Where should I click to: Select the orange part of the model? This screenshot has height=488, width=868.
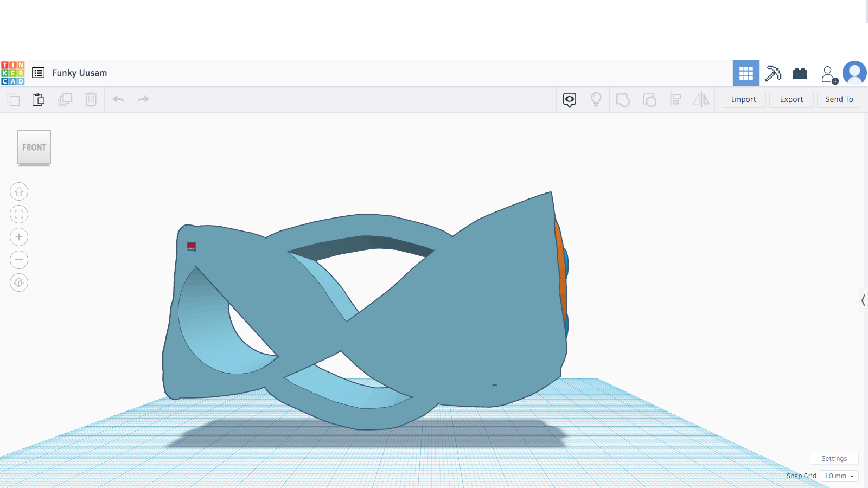[561, 271]
